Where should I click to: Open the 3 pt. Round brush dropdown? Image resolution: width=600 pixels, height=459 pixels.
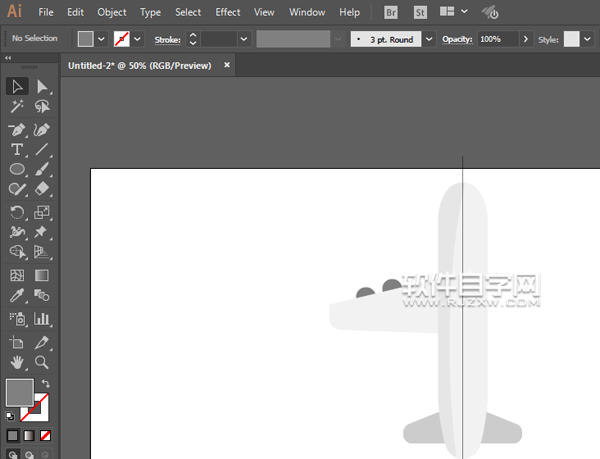coord(429,39)
